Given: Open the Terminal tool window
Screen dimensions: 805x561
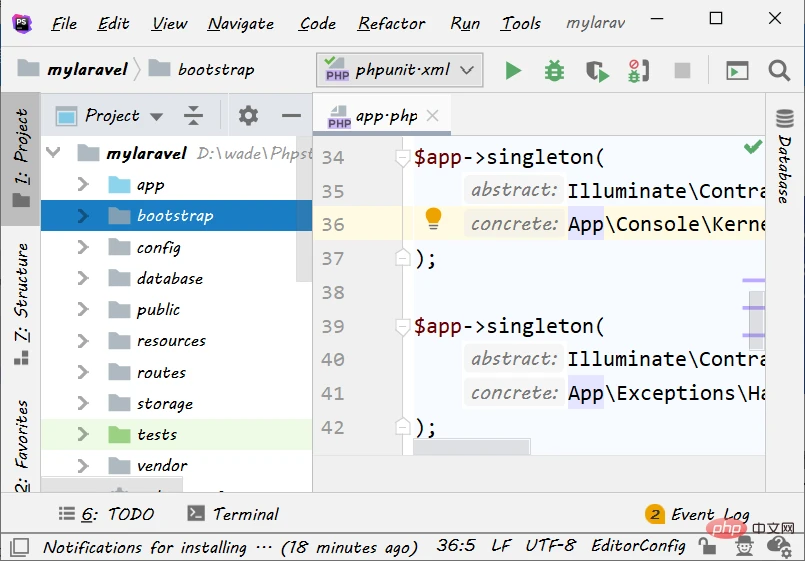Looking at the screenshot, I should tap(233, 514).
